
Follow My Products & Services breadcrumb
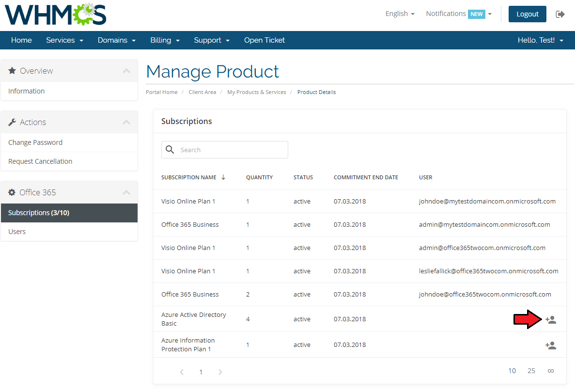pos(257,92)
